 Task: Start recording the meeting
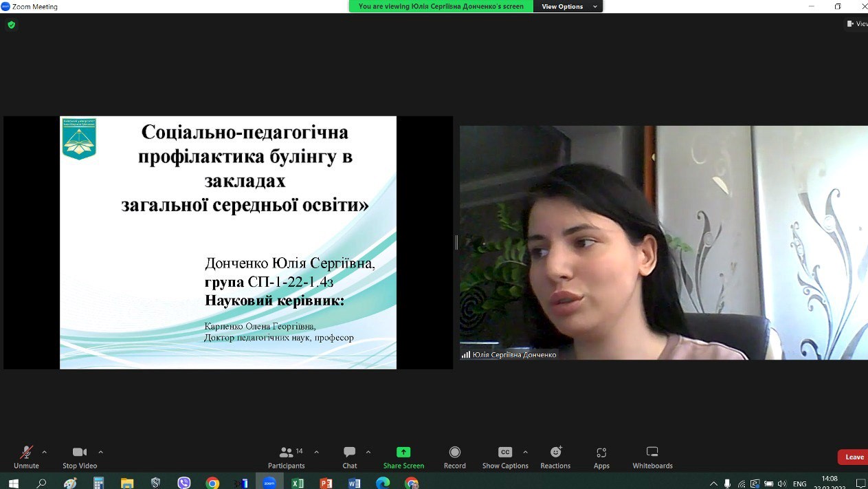tap(454, 457)
